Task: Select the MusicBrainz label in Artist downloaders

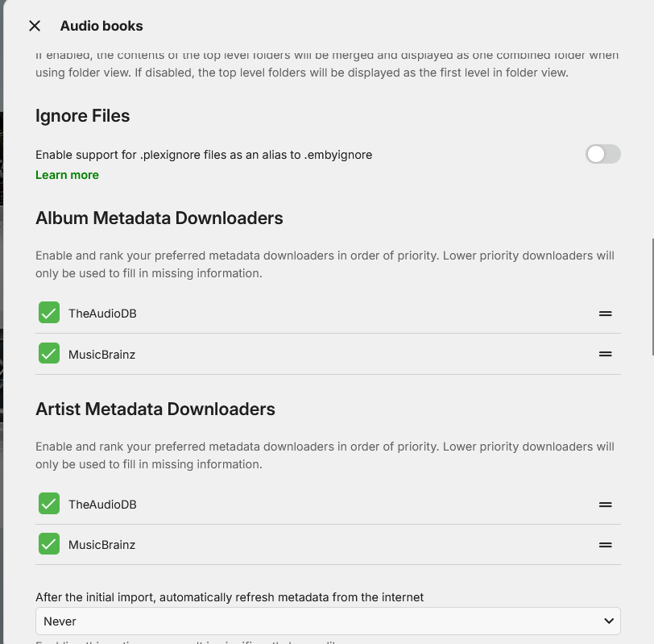Action: (x=101, y=545)
